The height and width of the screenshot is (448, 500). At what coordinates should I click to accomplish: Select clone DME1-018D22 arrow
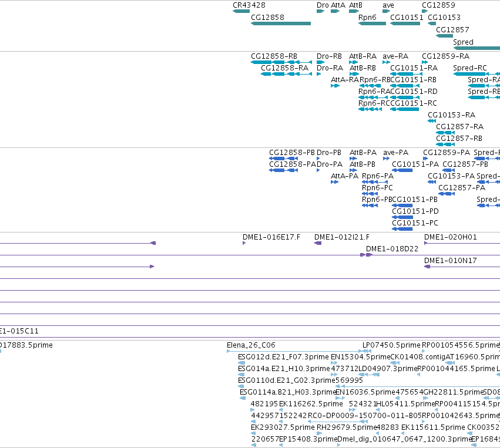coord(369,255)
